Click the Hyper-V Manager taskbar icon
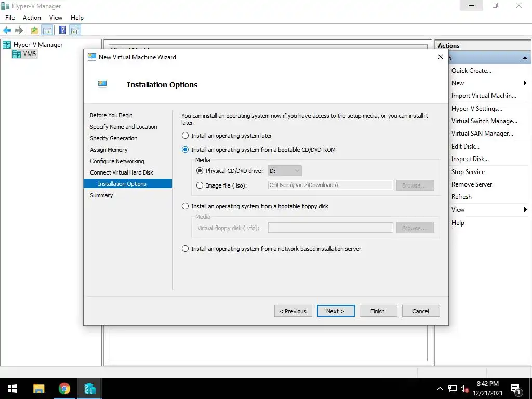The height and width of the screenshot is (399, 532). 90,389
